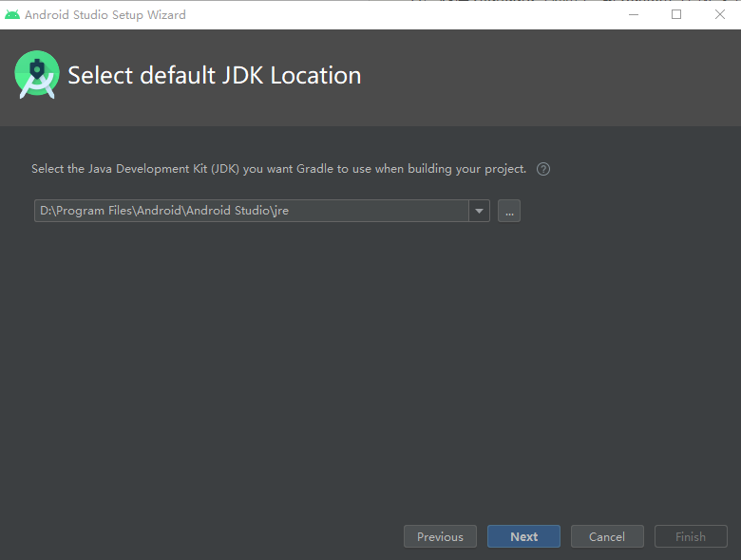The height and width of the screenshot is (560, 741).
Task: Close the Setup Wizard window
Action: coord(720,14)
